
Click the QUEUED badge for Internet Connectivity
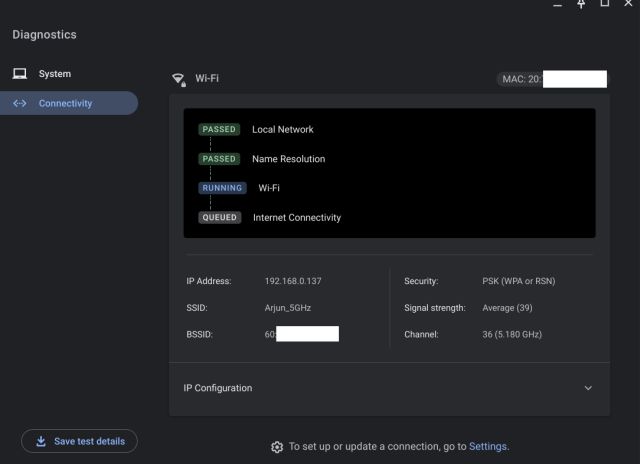(220, 217)
